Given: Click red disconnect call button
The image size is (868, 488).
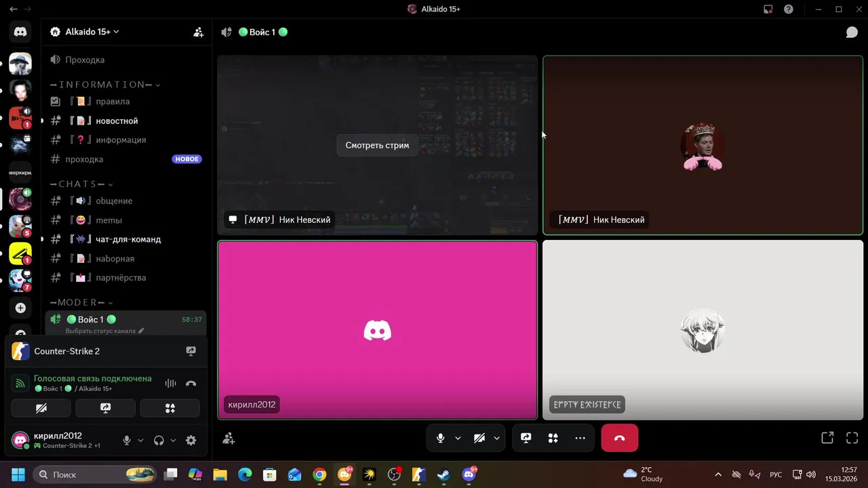Looking at the screenshot, I should (x=619, y=438).
